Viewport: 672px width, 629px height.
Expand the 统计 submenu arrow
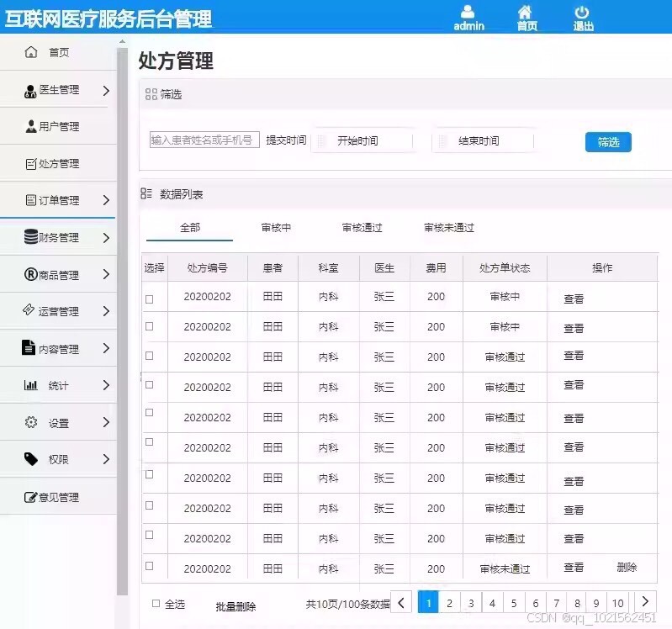106,385
